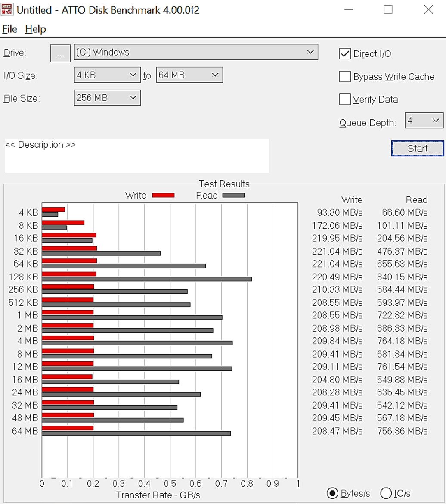Click the read value 204.56 MB/s
Image resolution: width=446 pixels, height=504 pixels.
402,238
